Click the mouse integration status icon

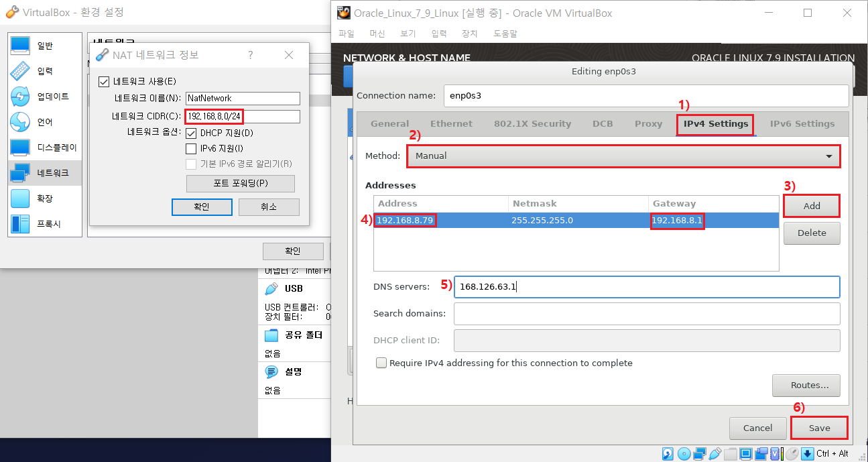point(792,454)
